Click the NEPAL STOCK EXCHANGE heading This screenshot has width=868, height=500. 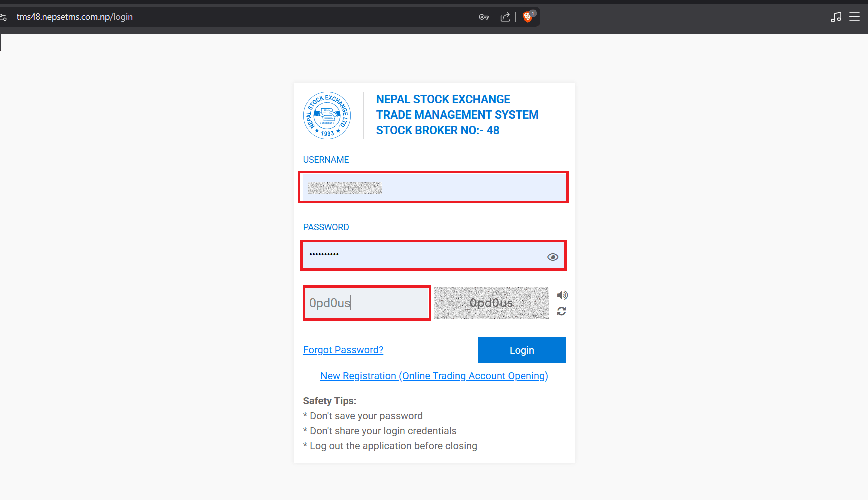[443, 99]
